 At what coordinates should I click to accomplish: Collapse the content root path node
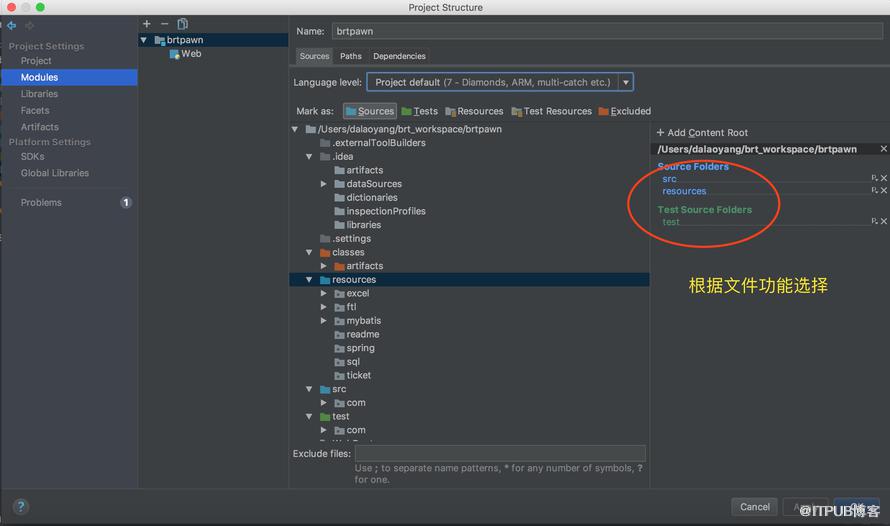click(x=295, y=129)
